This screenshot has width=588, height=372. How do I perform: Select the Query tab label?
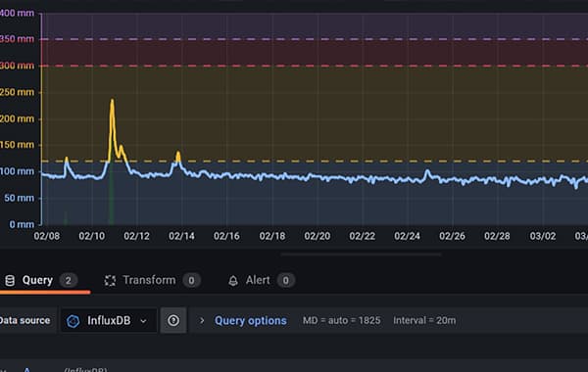[37, 280]
